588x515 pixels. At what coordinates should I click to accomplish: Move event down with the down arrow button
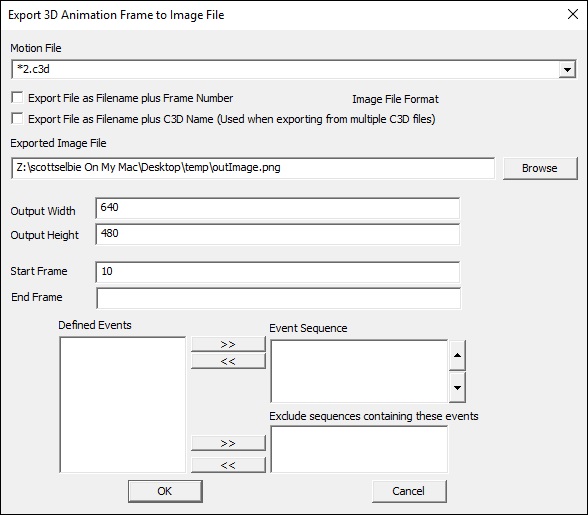(457, 387)
